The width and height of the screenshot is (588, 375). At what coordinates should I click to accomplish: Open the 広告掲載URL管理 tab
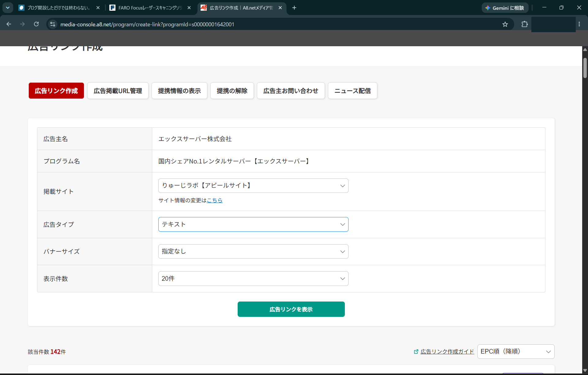click(x=118, y=91)
